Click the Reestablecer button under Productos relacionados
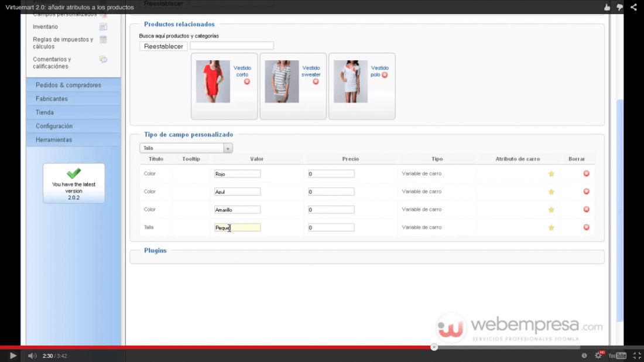This screenshot has height=362, width=644. click(x=163, y=46)
